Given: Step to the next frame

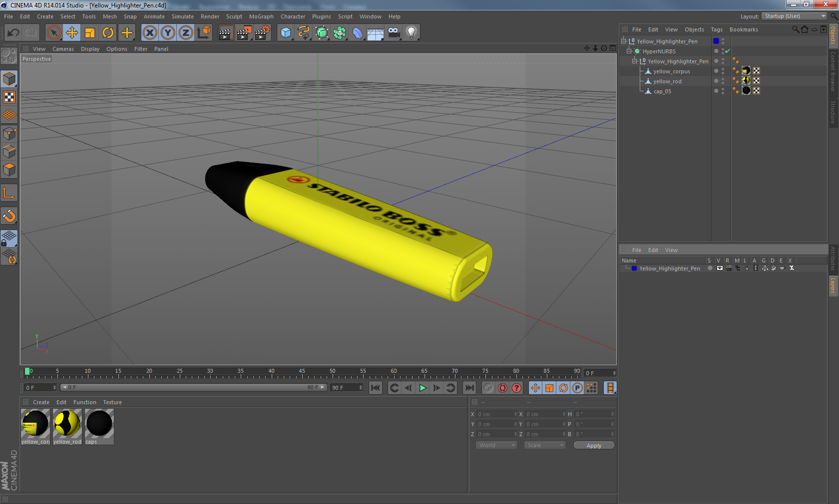Looking at the screenshot, I should click(436, 388).
